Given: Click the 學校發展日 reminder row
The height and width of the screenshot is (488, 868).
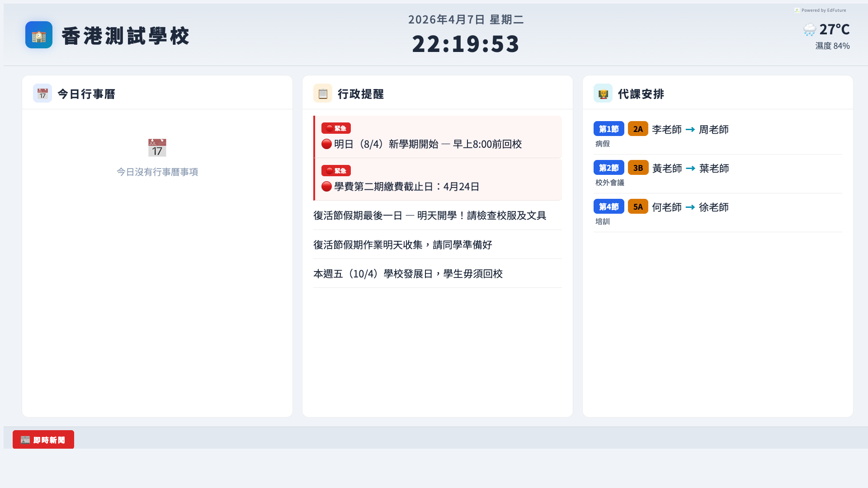Looking at the screenshot, I should (x=408, y=274).
